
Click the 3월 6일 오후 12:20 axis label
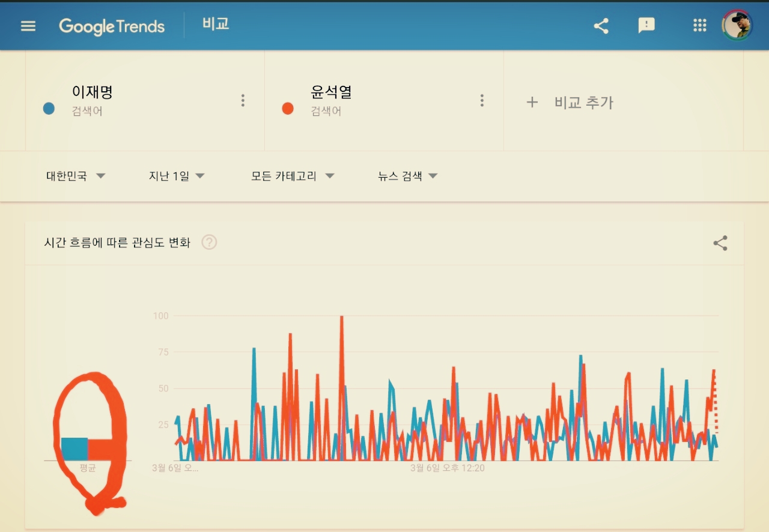click(x=448, y=468)
